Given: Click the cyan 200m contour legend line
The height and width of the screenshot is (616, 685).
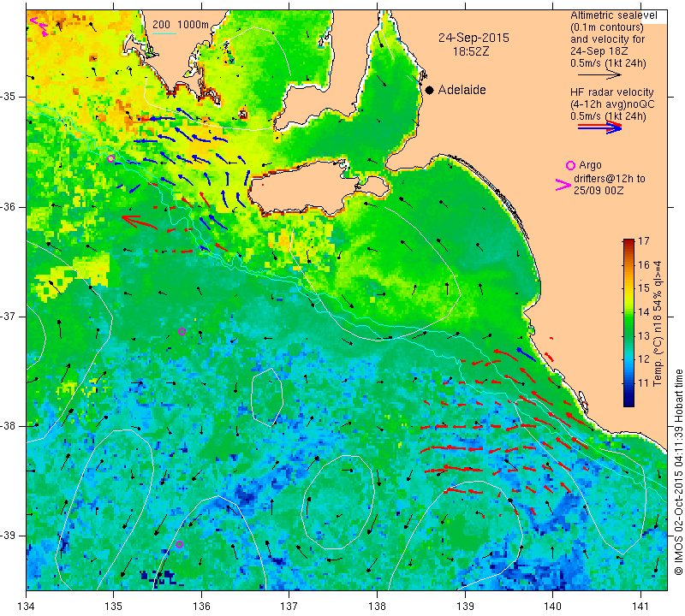Looking at the screenshot, I should point(164,33).
